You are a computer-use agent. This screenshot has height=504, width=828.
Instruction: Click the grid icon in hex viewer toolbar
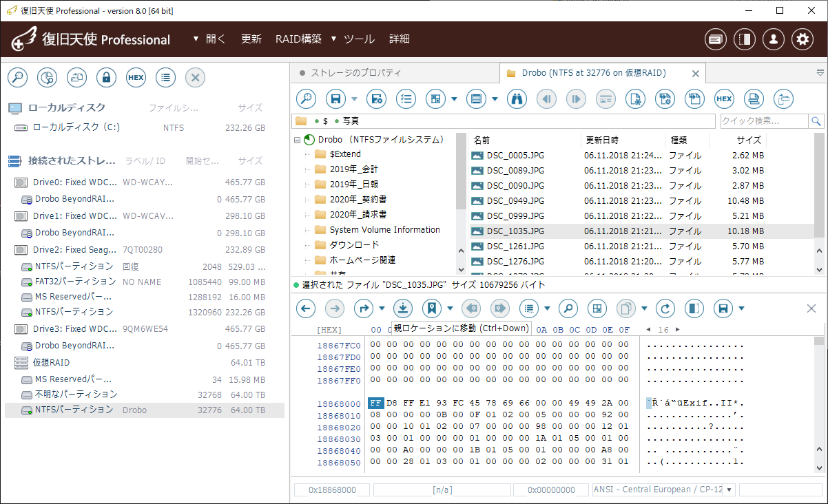[597, 308]
